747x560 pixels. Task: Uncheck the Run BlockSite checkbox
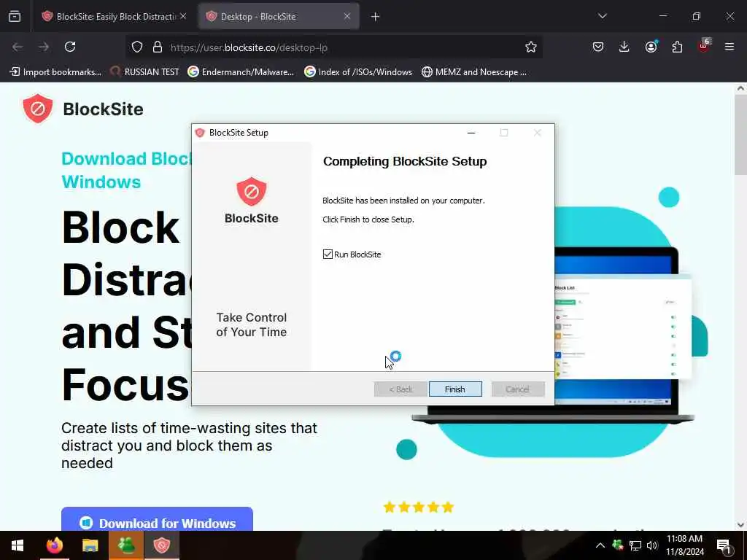(328, 254)
